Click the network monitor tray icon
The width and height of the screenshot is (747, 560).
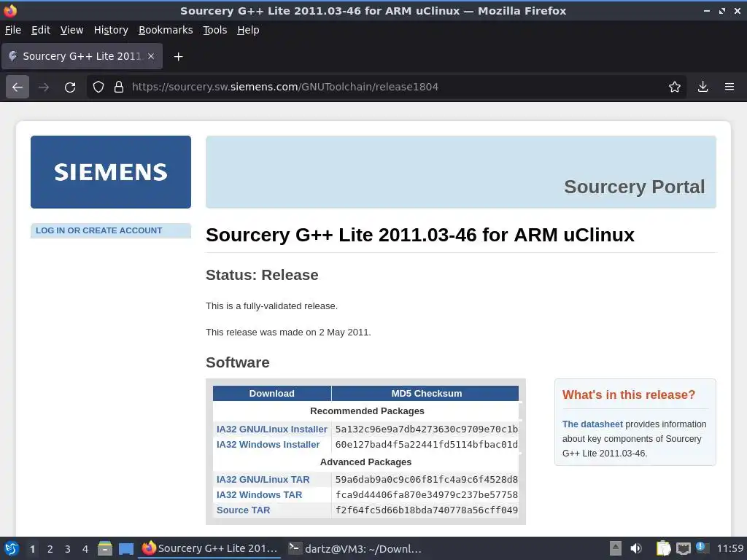click(683, 548)
